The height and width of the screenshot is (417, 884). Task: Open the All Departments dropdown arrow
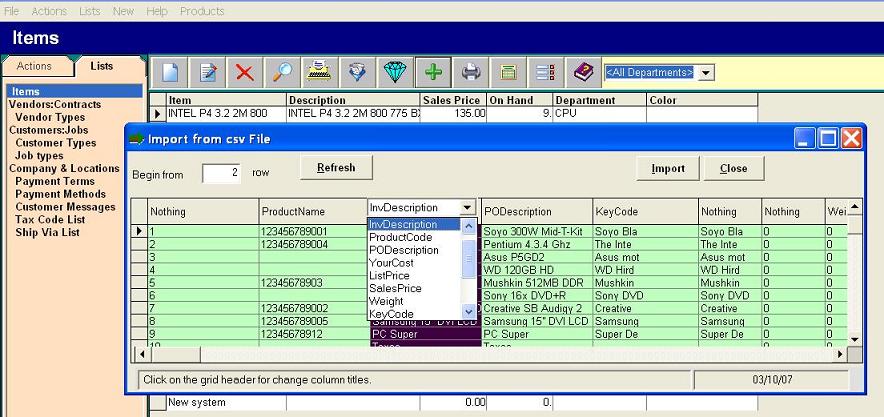click(706, 73)
